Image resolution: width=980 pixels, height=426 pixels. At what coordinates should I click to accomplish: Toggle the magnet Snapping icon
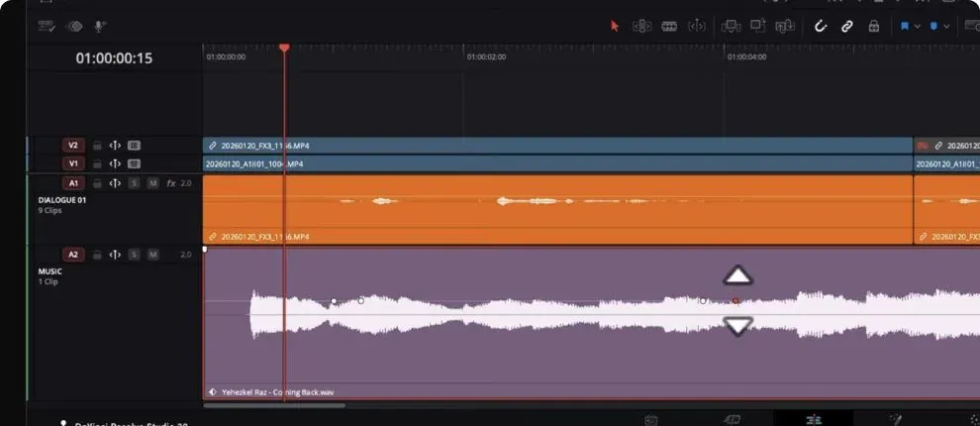point(820,27)
